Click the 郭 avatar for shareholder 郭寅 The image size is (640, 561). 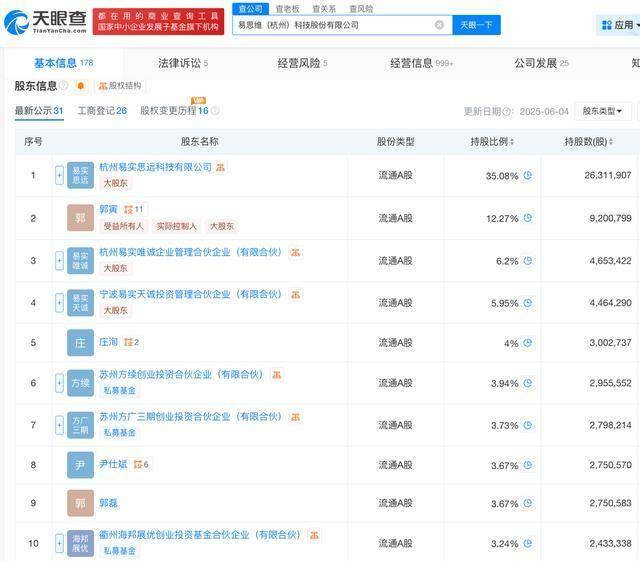(80, 218)
